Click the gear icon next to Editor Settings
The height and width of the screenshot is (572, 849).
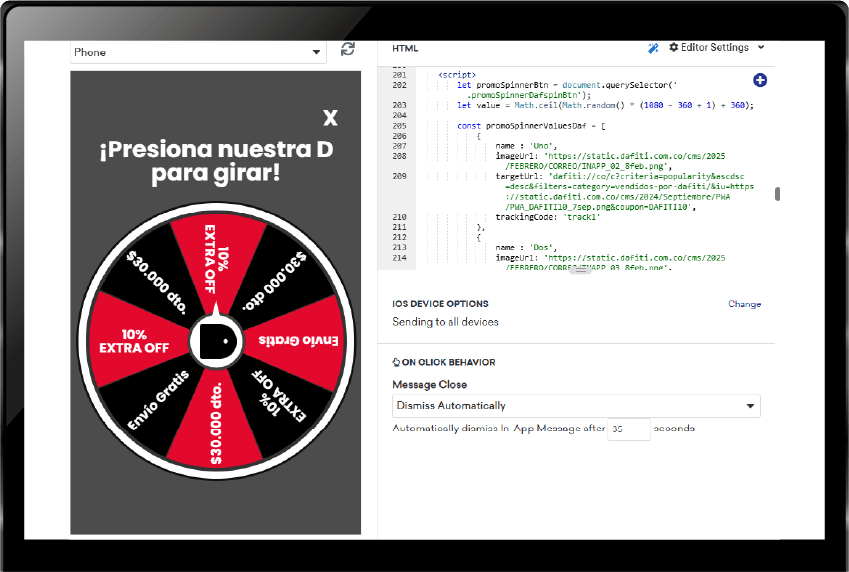pos(674,48)
